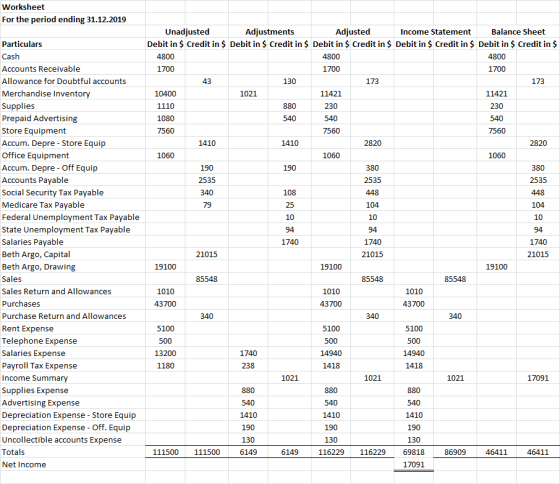Select the 10400 Merchandise Inventory cell
This screenshot has width=560, height=484.
(165, 94)
